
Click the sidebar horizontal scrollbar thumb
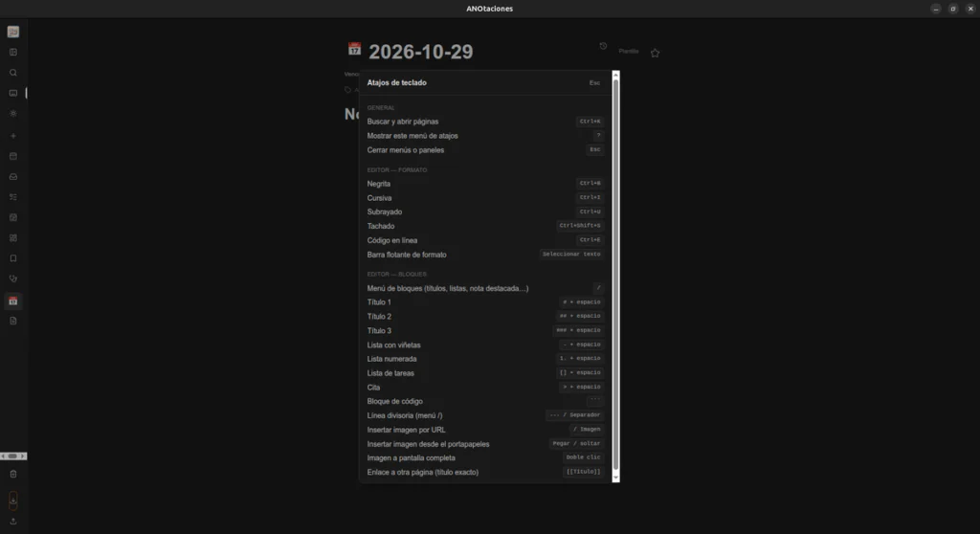point(12,456)
